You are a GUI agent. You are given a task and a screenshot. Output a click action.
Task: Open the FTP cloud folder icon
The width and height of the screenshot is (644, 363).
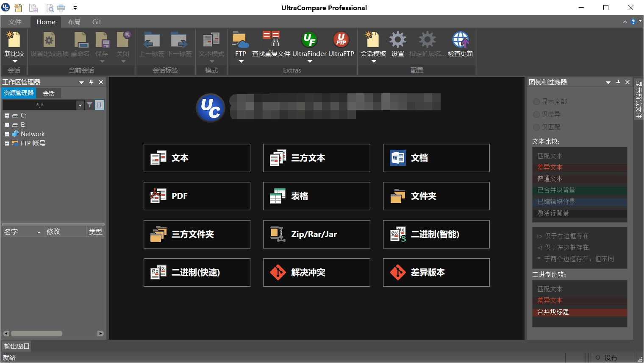click(x=240, y=40)
